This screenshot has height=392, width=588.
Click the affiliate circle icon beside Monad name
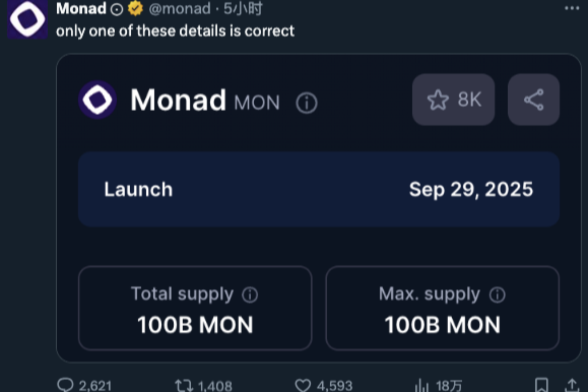tap(117, 9)
